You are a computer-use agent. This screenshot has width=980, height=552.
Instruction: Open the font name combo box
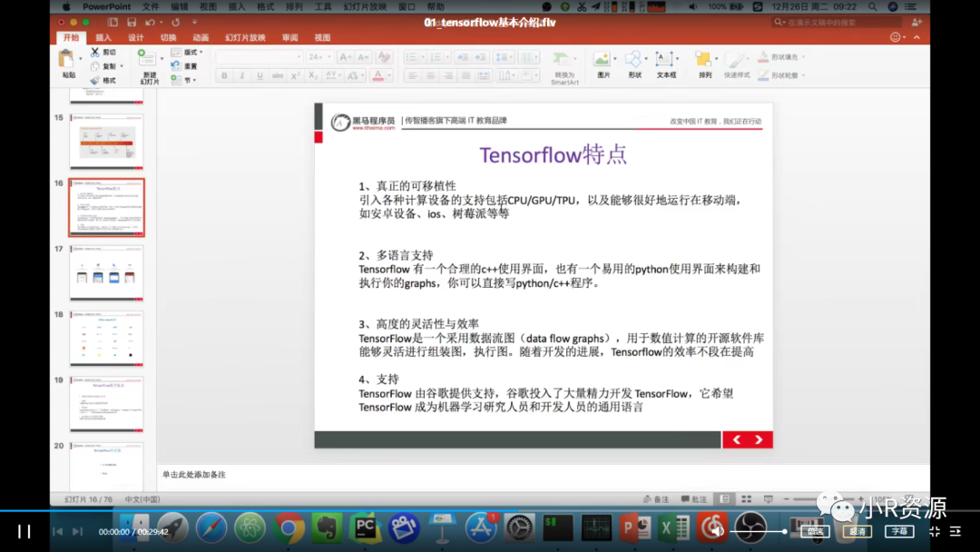click(259, 57)
